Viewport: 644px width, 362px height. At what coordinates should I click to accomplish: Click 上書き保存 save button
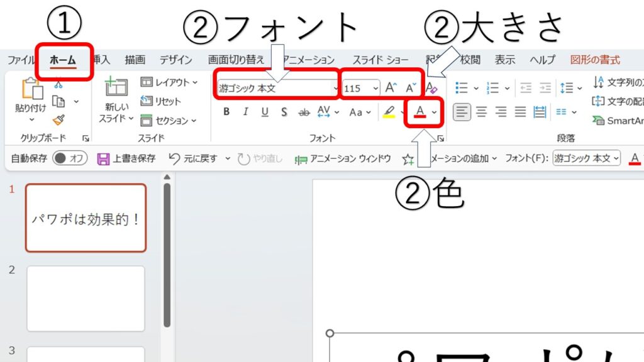[x=126, y=158]
